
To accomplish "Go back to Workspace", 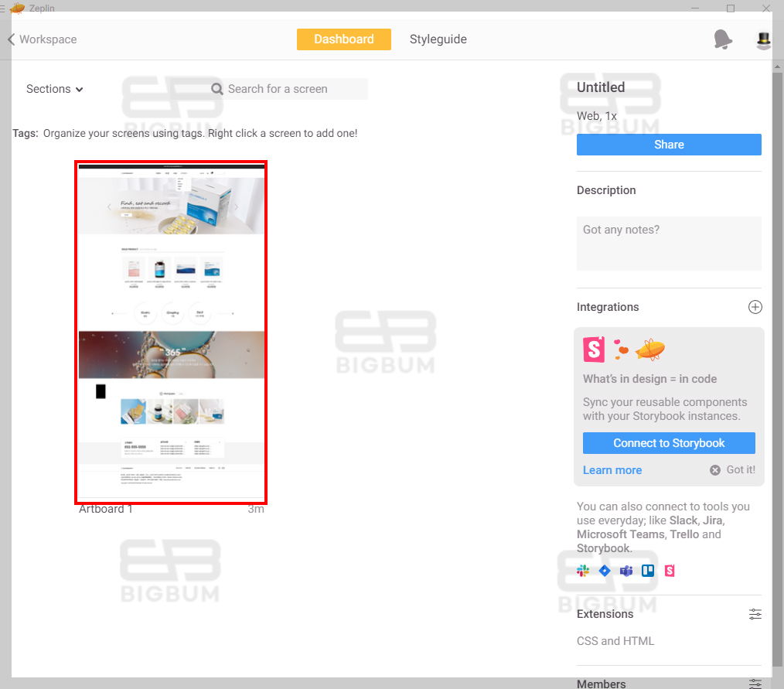I will [x=43, y=39].
